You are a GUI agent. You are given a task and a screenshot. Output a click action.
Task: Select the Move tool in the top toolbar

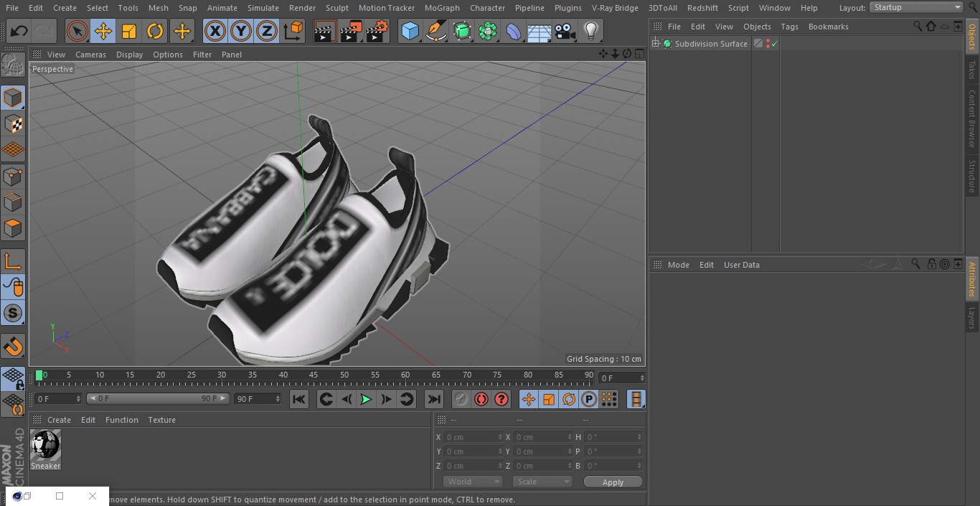(x=103, y=31)
